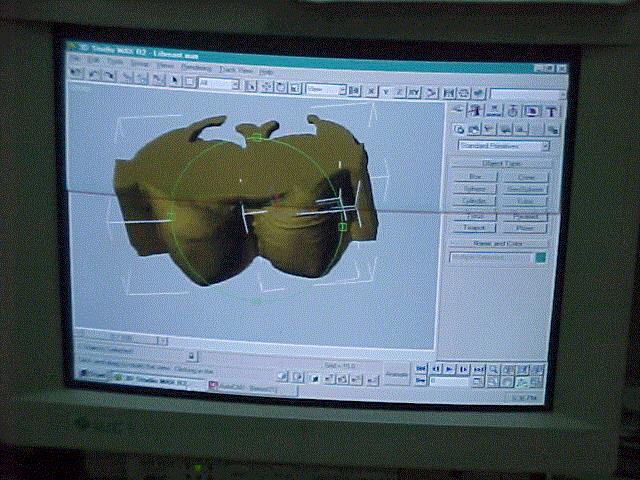The height and width of the screenshot is (480, 640).
Task: Open the Utilities command panel tab
Action: [551, 111]
